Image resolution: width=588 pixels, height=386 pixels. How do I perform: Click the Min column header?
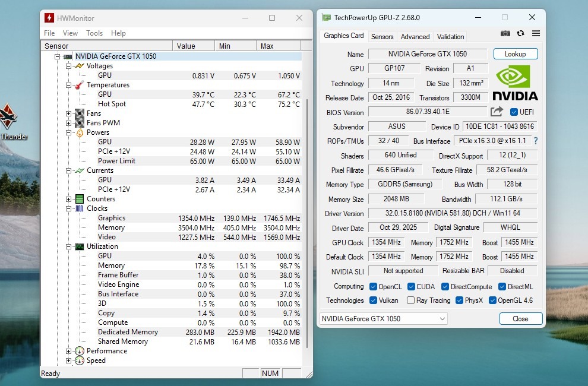(x=236, y=46)
